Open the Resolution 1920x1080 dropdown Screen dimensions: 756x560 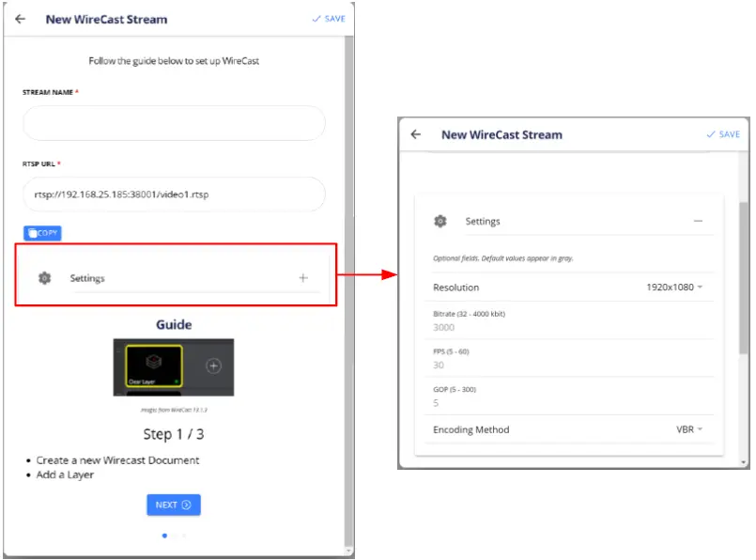(x=674, y=287)
